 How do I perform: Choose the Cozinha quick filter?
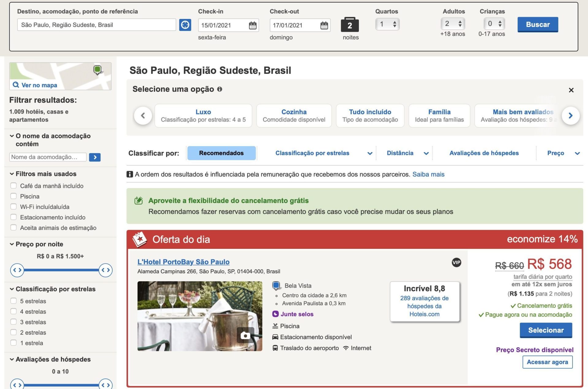coord(294,116)
